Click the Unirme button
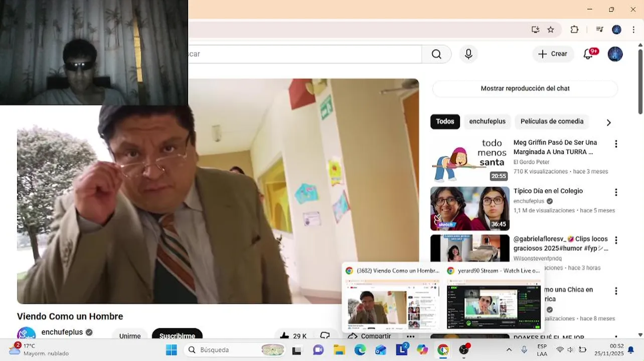Viewport: 644px width, 361px height. pos(130,336)
